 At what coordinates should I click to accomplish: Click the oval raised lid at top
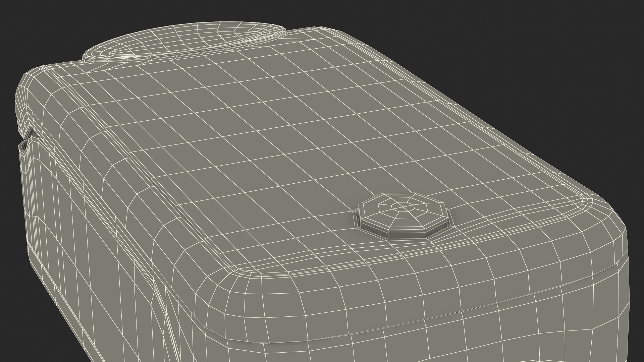(185, 42)
